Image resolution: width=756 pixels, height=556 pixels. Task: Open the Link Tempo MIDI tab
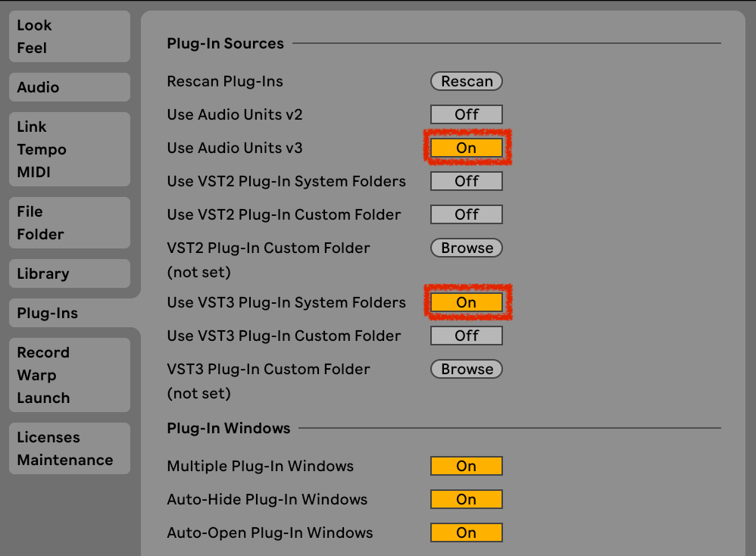pos(69,149)
